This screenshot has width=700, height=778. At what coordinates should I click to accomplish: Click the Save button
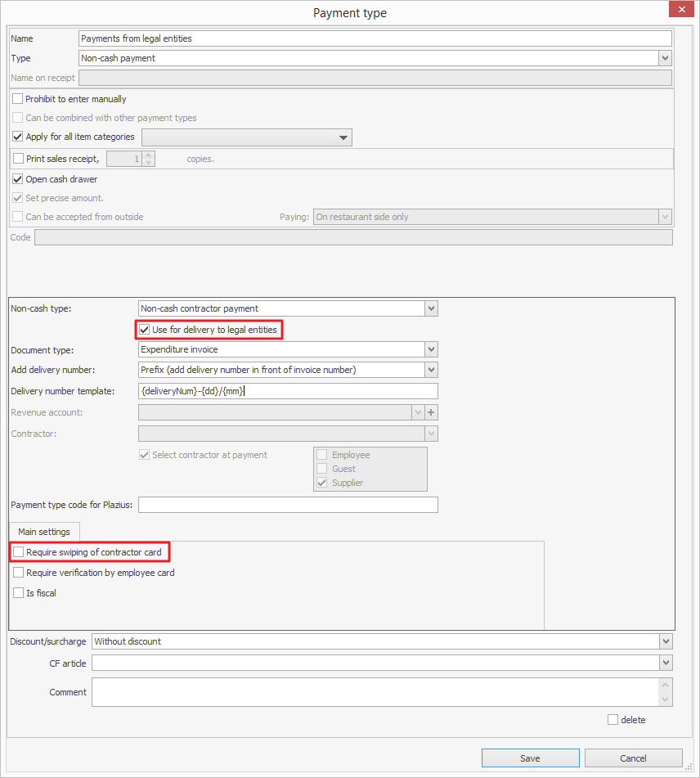530,758
